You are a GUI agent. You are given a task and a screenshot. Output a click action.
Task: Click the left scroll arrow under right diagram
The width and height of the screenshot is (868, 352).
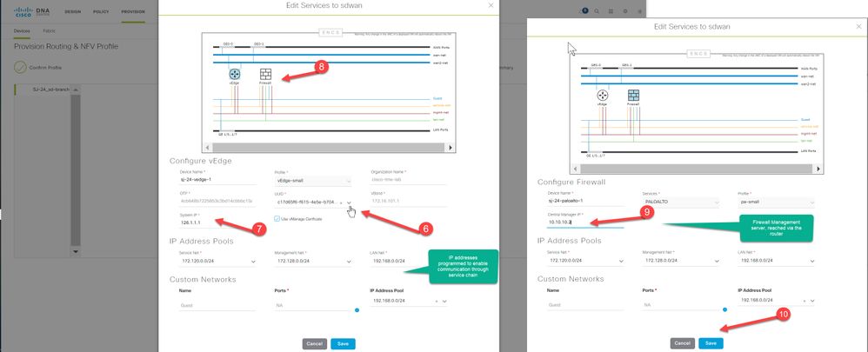tap(576, 169)
